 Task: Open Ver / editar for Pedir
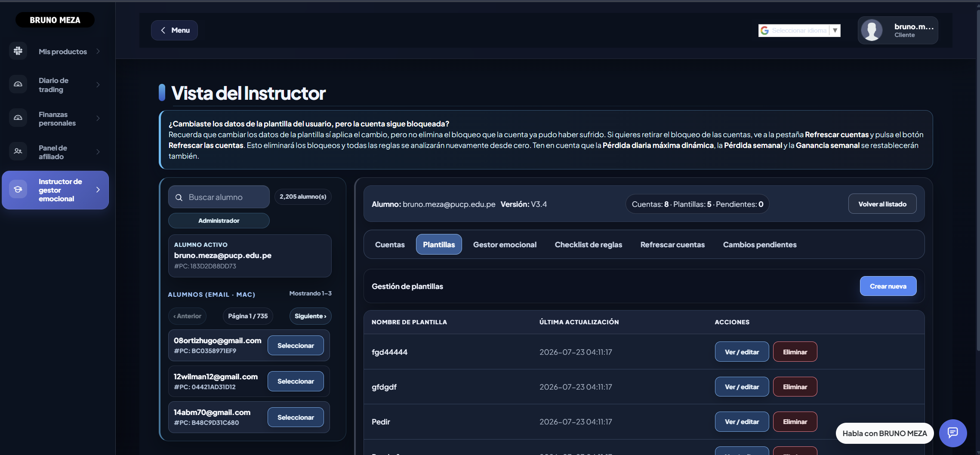click(x=742, y=421)
